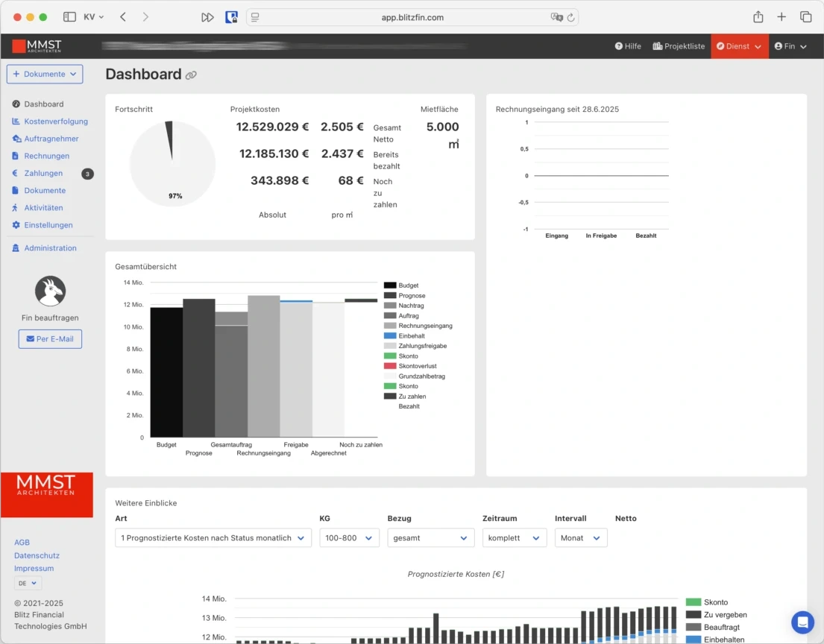Click the permalink icon beside Dashboard heading
The width and height of the screenshot is (824, 644).
[x=191, y=75]
